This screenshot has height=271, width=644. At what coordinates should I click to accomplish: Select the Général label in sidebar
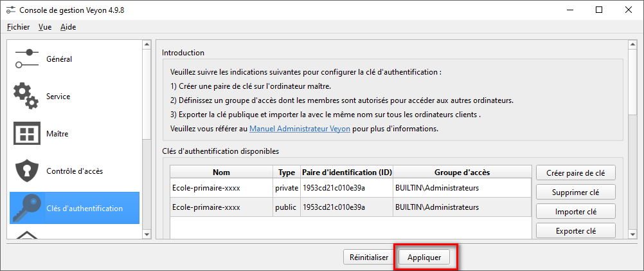click(59, 59)
